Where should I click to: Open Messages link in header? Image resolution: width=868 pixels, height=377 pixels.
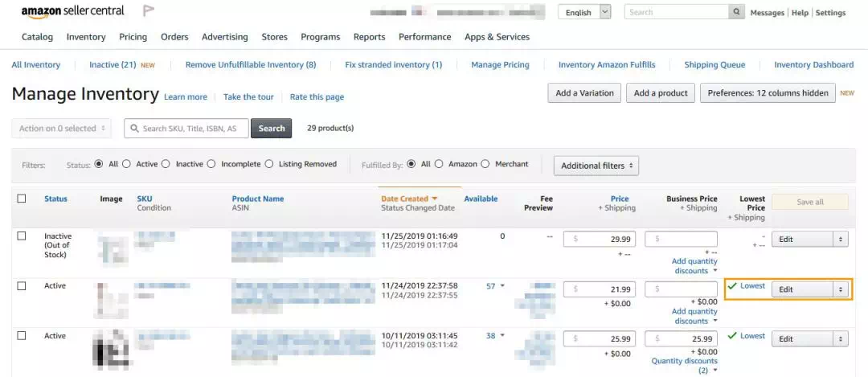768,13
